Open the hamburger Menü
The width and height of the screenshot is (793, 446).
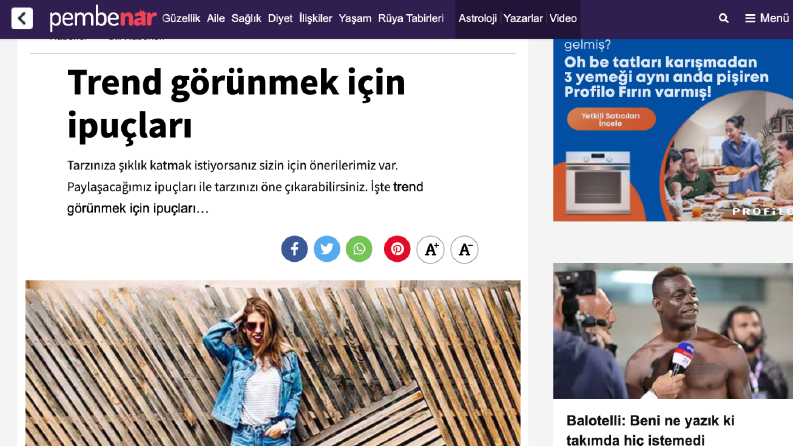click(x=767, y=18)
